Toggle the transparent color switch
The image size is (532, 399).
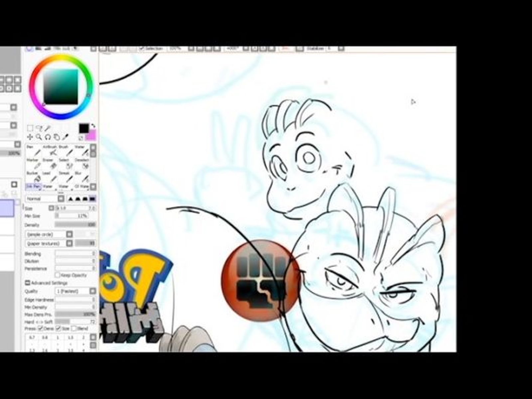[x=81, y=138]
